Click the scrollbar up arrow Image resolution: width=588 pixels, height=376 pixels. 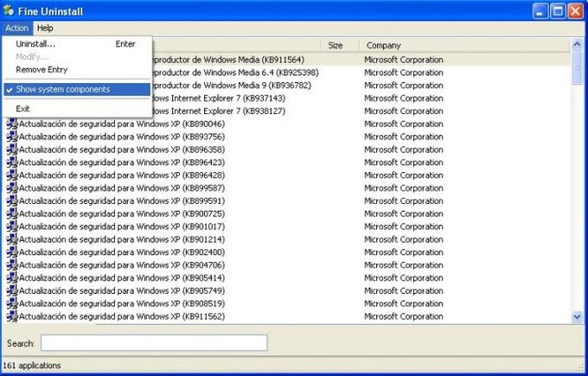(577, 45)
